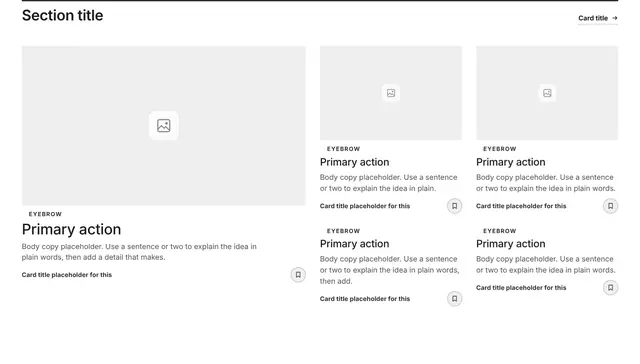
Task: Bookmark the card ending 'then add.'
Action: [454, 299]
